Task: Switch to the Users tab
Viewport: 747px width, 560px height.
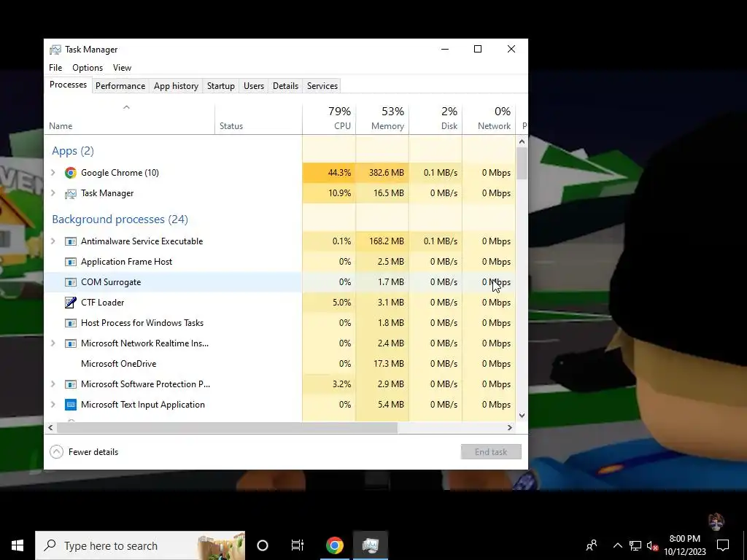Action: tap(253, 86)
